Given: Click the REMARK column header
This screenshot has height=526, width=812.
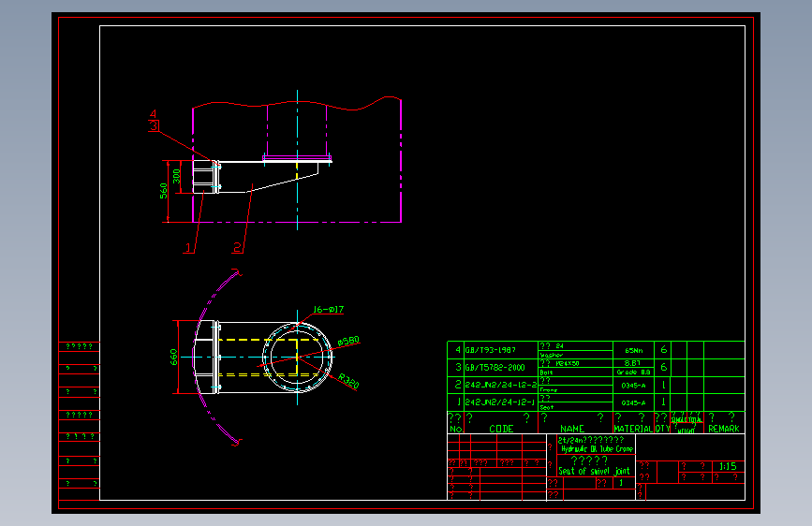Looking at the screenshot, I should 724,429.
